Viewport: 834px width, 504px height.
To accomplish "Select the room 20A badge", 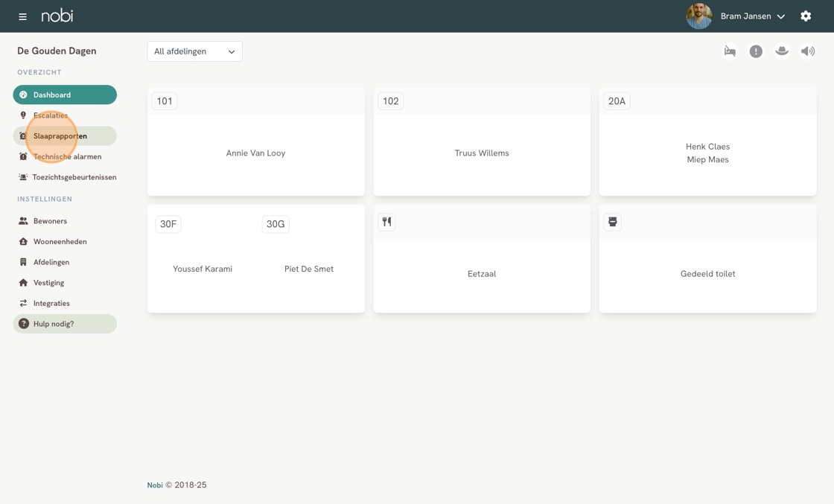I will click(x=617, y=101).
